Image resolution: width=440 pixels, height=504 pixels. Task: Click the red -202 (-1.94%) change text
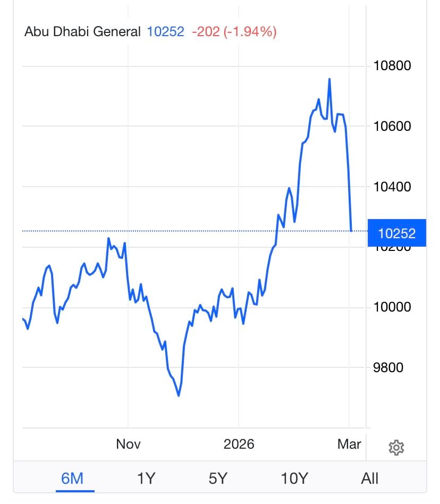point(234,32)
